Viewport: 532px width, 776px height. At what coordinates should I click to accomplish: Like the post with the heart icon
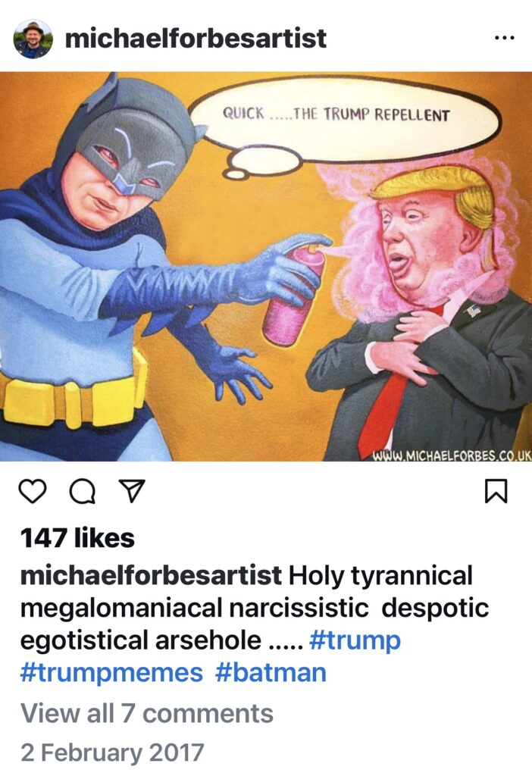(33, 491)
